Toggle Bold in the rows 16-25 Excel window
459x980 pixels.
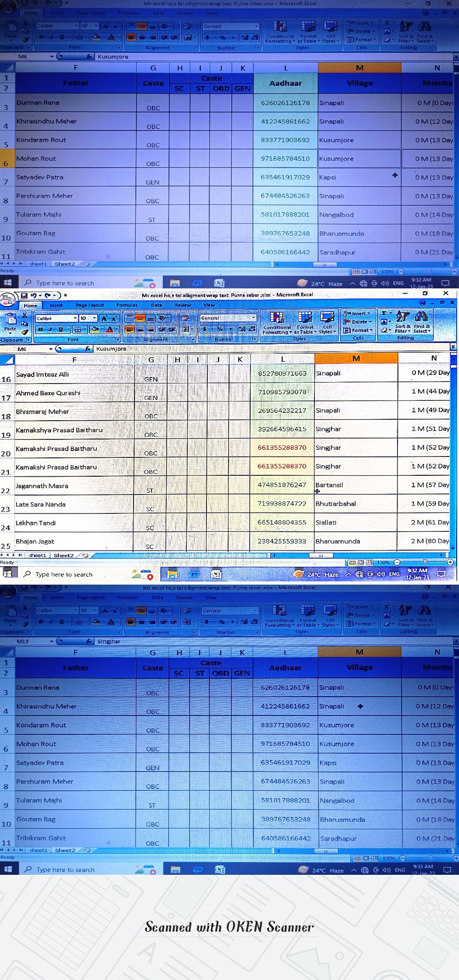[x=41, y=329]
